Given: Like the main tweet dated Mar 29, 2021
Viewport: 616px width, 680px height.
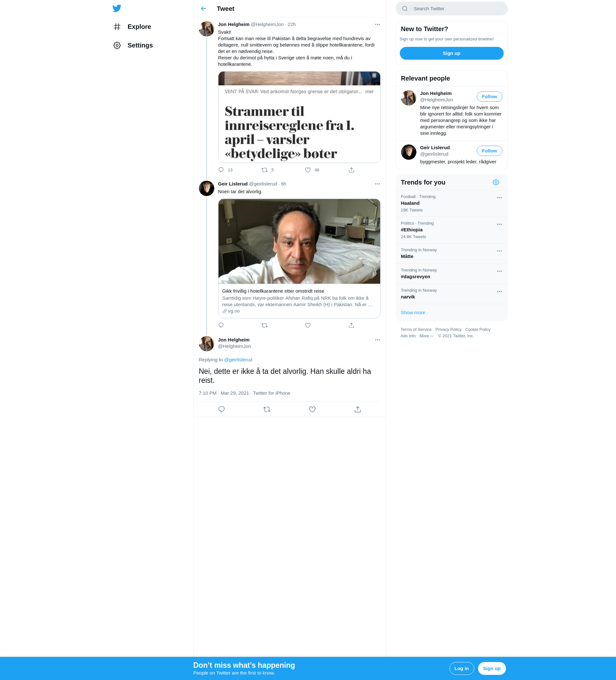Looking at the screenshot, I should pos(312,409).
